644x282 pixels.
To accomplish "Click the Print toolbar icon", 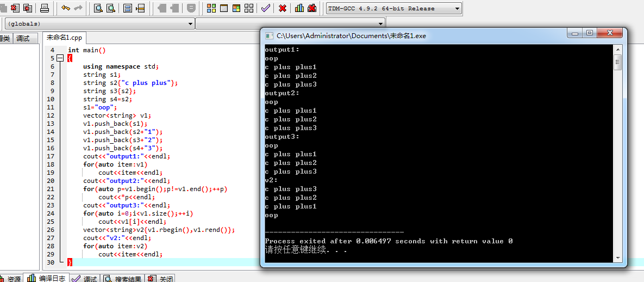I will point(45,8).
